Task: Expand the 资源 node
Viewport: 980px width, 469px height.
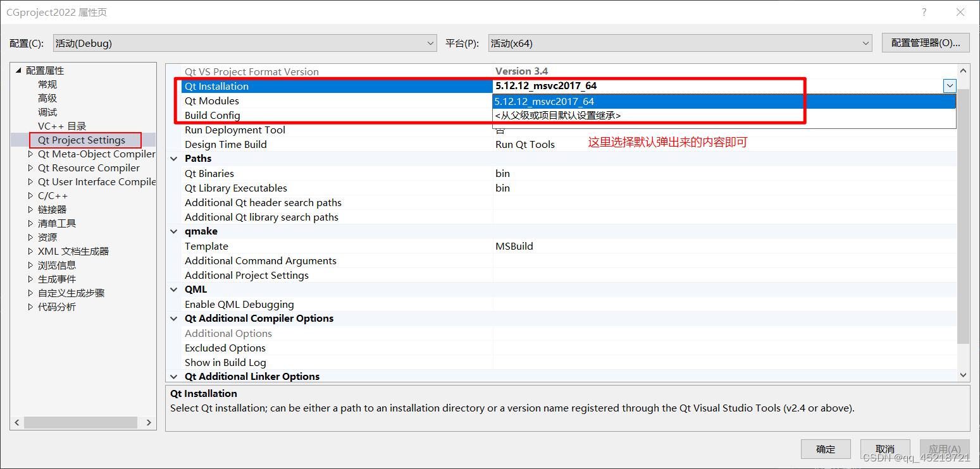Action: click(31, 238)
